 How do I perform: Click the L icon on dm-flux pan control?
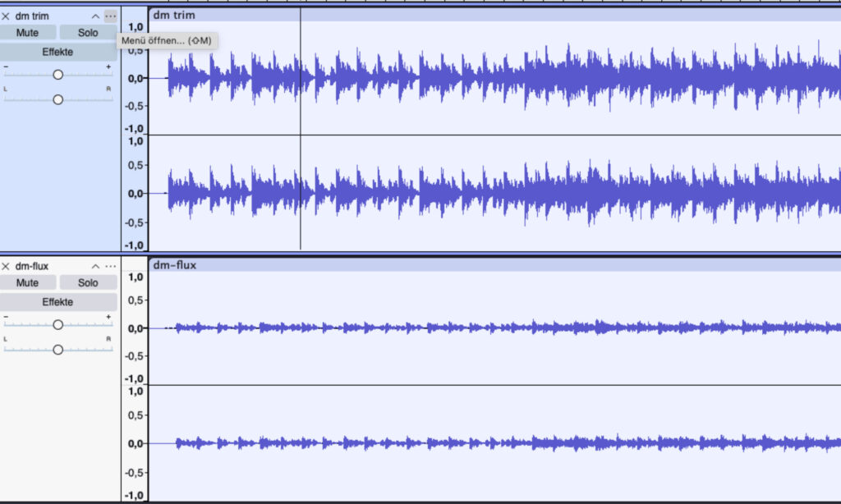pos(7,339)
